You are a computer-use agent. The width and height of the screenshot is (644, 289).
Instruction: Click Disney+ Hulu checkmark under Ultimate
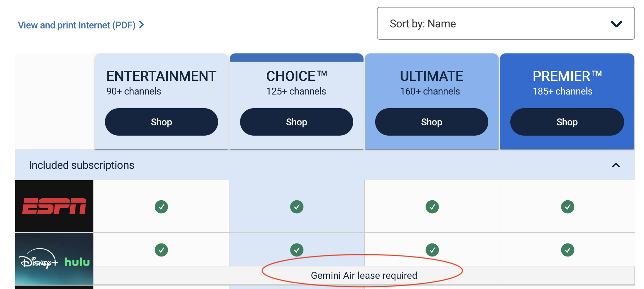[432, 250]
